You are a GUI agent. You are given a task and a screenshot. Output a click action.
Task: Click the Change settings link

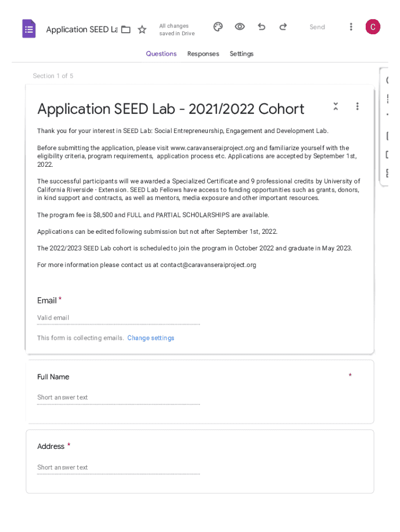pyautogui.click(x=151, y=338)
